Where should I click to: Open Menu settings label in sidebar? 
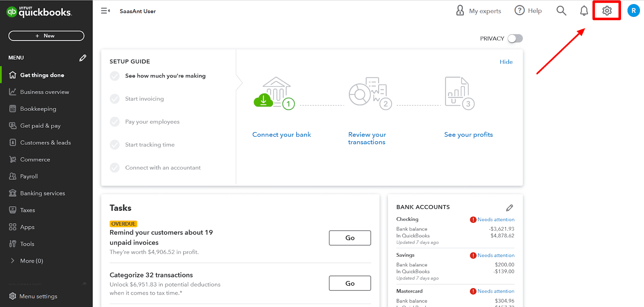39,296
